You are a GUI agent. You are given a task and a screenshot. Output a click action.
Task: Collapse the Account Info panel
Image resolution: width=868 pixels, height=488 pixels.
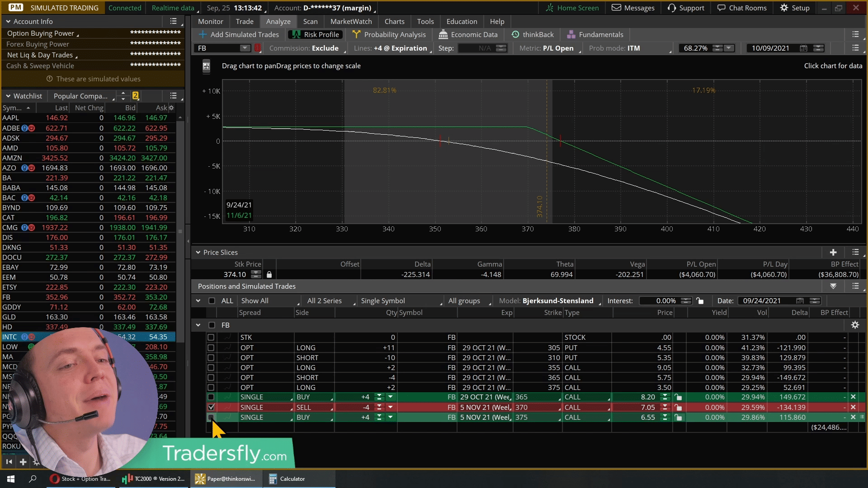tap(8, 21)
